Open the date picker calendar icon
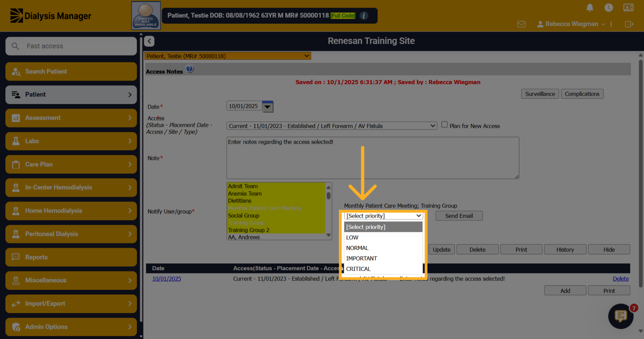Viewport: 644px width, 339px height. point(268,106)
